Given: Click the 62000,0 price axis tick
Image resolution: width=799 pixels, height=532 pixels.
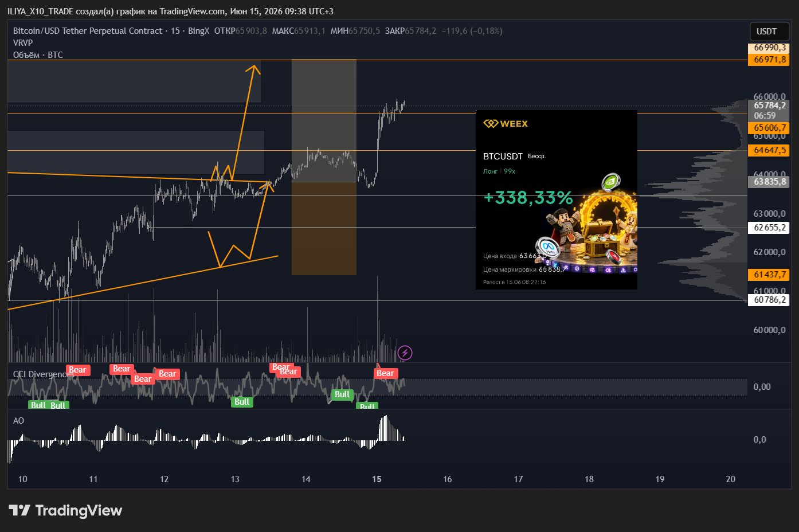Looking at the screenshot, I should point(769,252).
